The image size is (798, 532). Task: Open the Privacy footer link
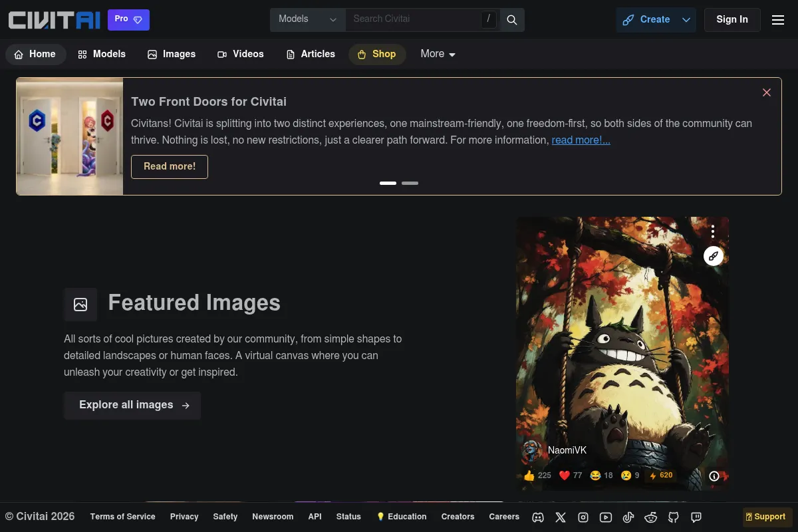pyautogui.click(x=184, y=517)
